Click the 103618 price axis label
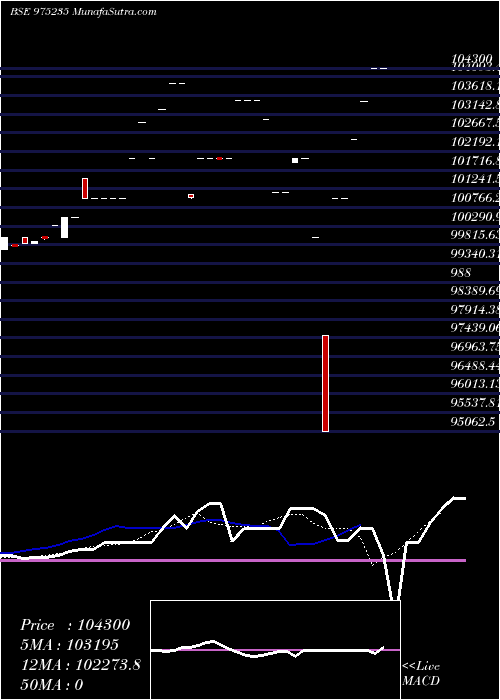The height and width of the screenshot is (700, 500). (475, 86)
